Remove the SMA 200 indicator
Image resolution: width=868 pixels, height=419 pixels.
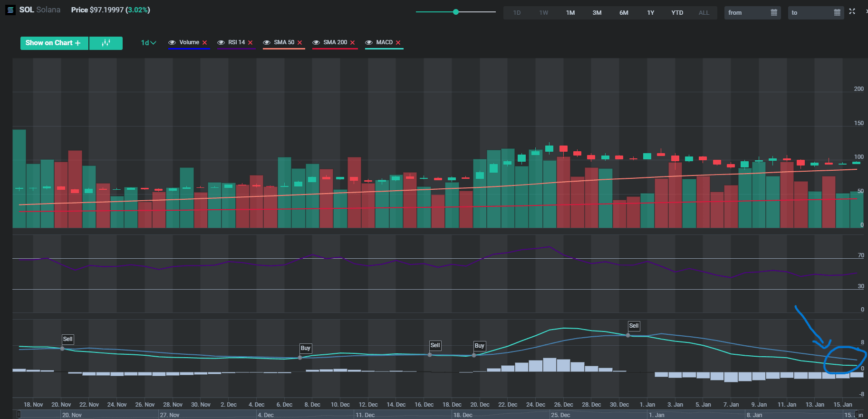pyautogui.click(x=353, y=43)
